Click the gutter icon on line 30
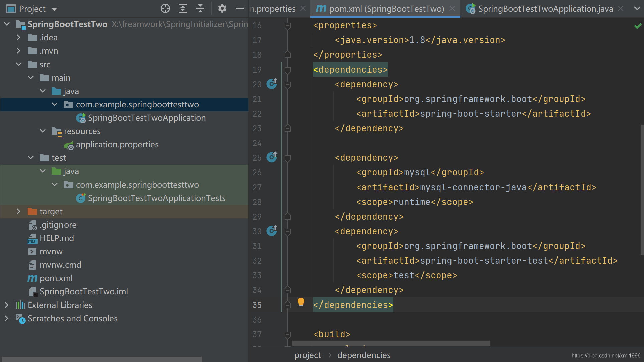Image resolution: width=644 pixels, height=362 pixels. (x=272, y=231)
